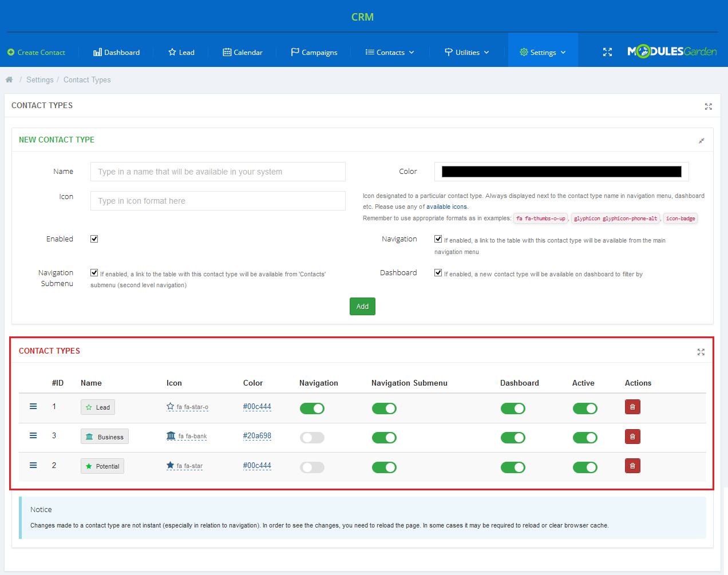Open the Utilities dropdown menu
This screenshot has height=575, width=728.
pos(467,52)
